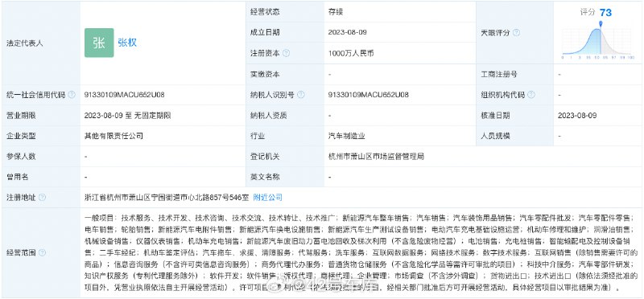Click the help icon beside 注册地址

point(43,197)
